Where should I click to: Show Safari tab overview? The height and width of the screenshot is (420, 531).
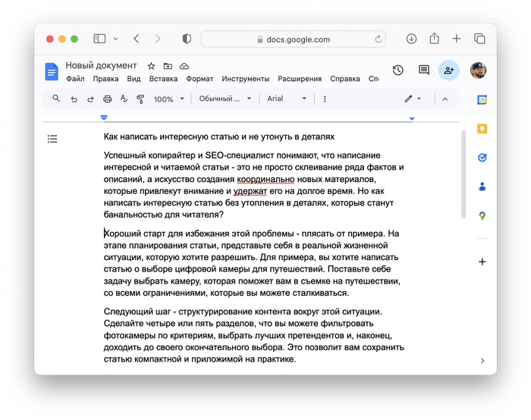coord(479,39)
